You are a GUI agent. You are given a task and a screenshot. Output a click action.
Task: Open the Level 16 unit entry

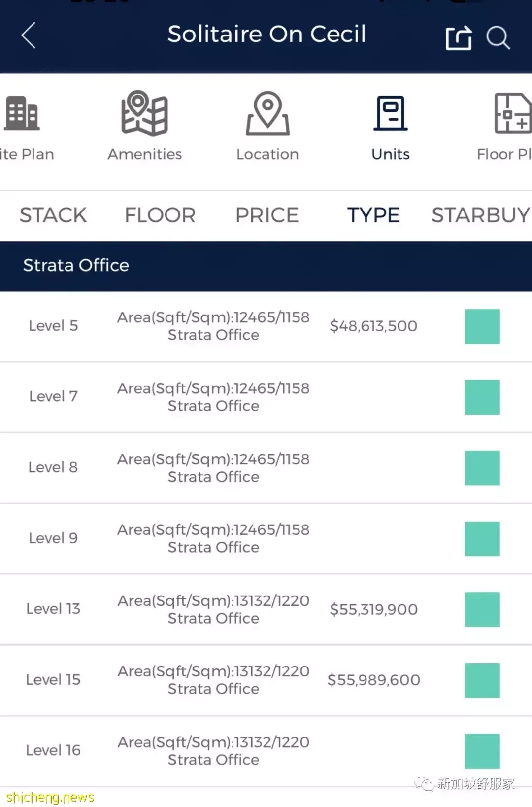[x=266, y=751]
